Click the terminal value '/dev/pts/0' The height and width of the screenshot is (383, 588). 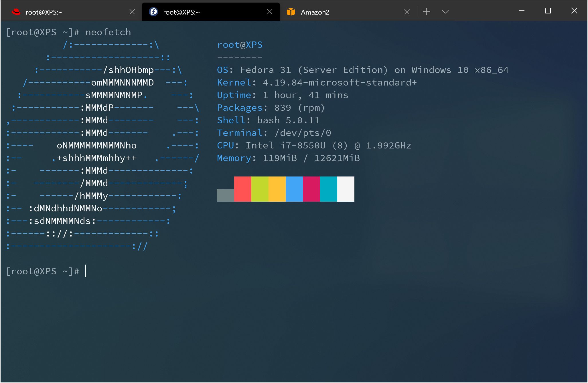(x=303, y=133)
